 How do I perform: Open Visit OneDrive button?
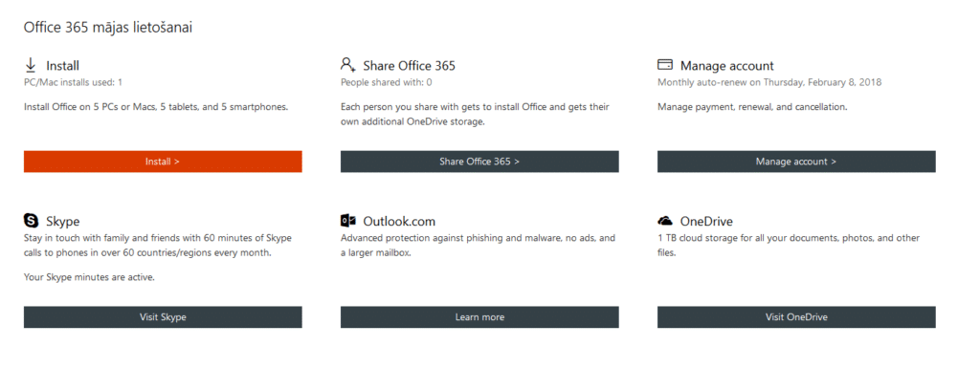point(796,316)
